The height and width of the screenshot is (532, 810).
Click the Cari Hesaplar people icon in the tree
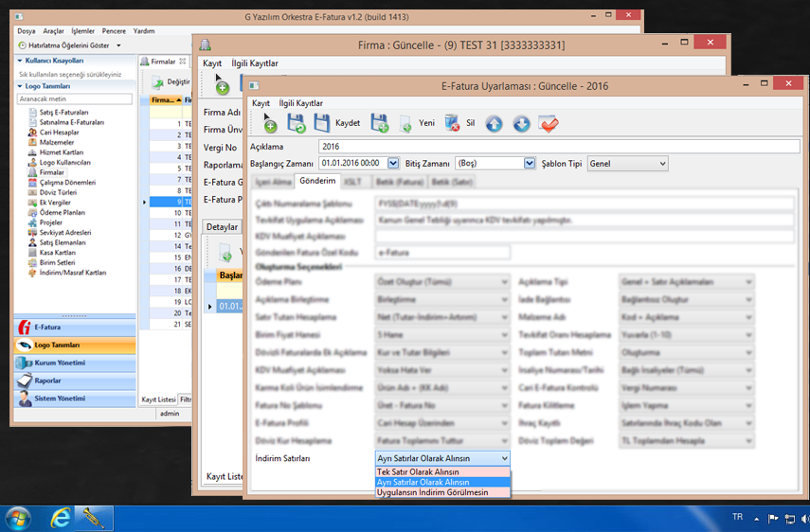(x=32, y=133)
